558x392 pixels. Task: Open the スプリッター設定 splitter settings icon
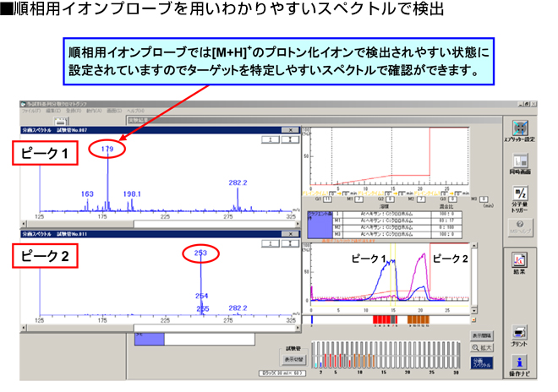coord(520,128)
